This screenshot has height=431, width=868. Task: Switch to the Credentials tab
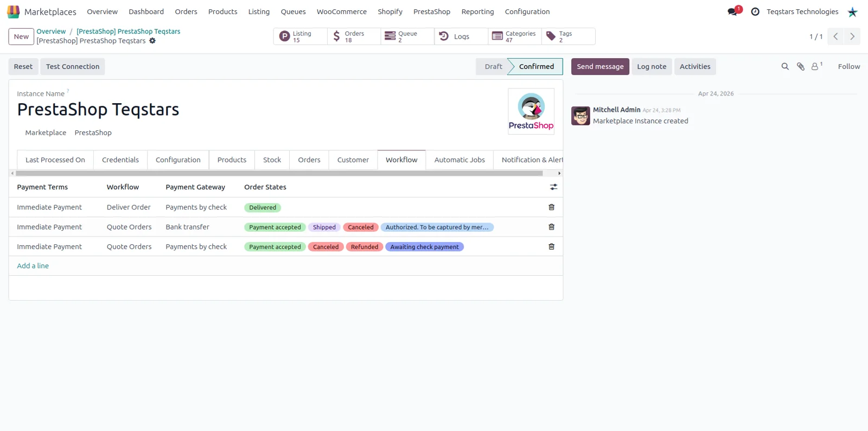(120, 160)
